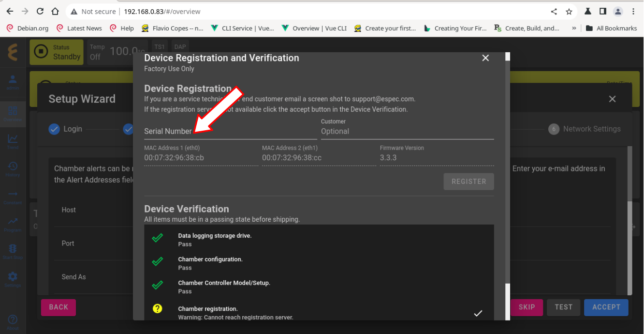The height and width of the screenshot is (334, 644).
Task: Click the blue ACCEPT button
Action: [606, 307]
